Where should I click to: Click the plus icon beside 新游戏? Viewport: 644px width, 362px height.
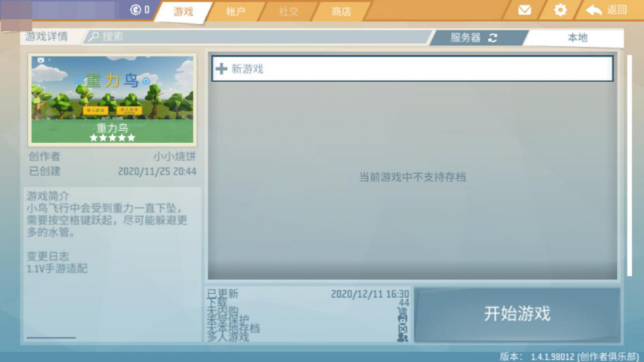point(221,68)
